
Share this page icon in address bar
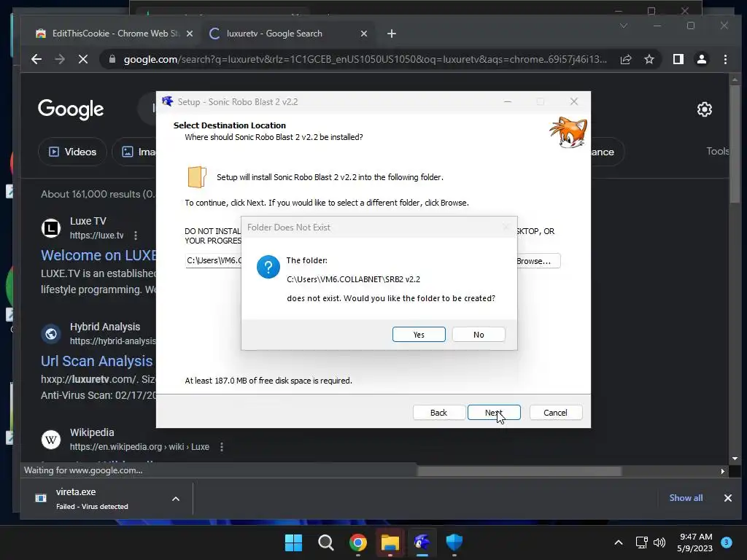pos(626,59)
